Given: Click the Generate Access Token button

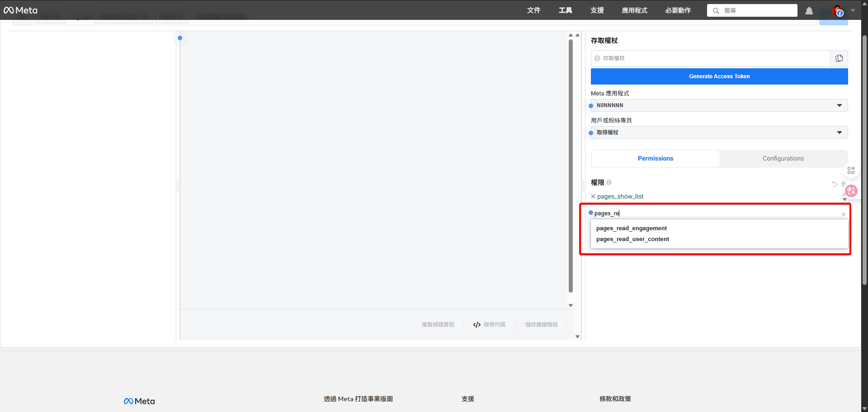Looking at the screenshot, I should [x=719, y=76].
